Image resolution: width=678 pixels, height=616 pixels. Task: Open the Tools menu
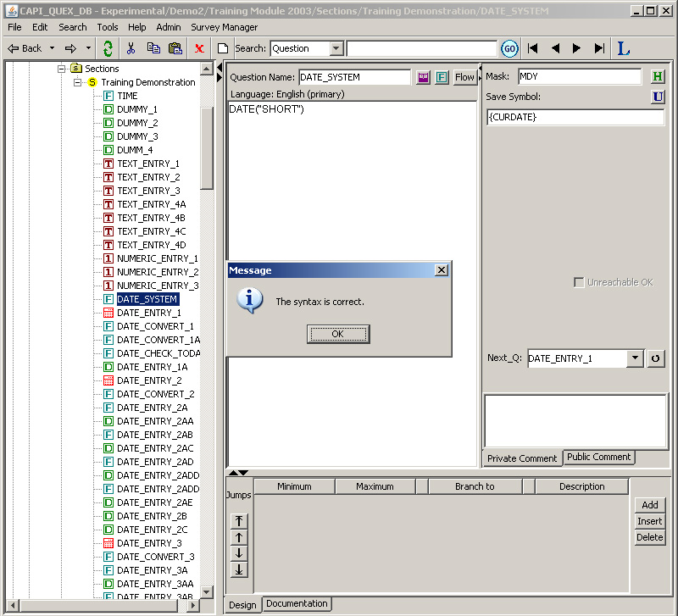click(x=108, y=27)
